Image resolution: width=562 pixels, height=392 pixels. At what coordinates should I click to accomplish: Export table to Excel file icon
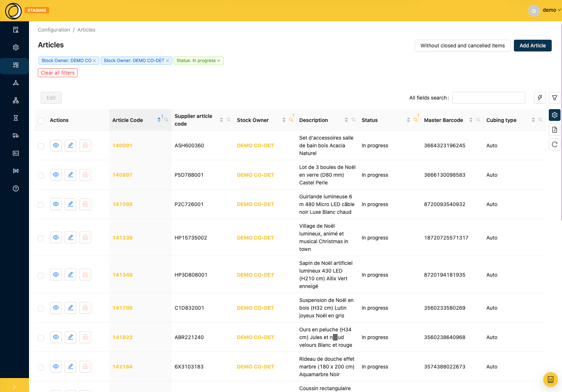tap(555, 130)
